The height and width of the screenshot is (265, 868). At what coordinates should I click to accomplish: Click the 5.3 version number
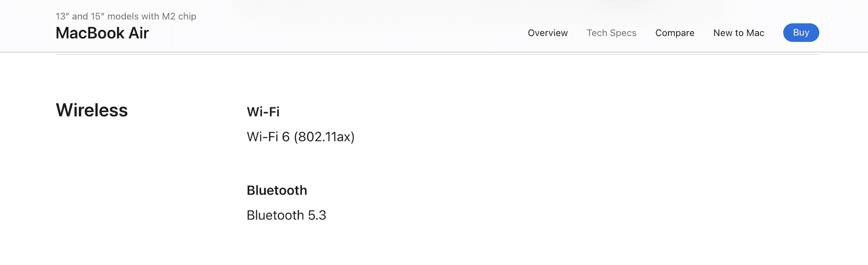(x=317, y=215)
